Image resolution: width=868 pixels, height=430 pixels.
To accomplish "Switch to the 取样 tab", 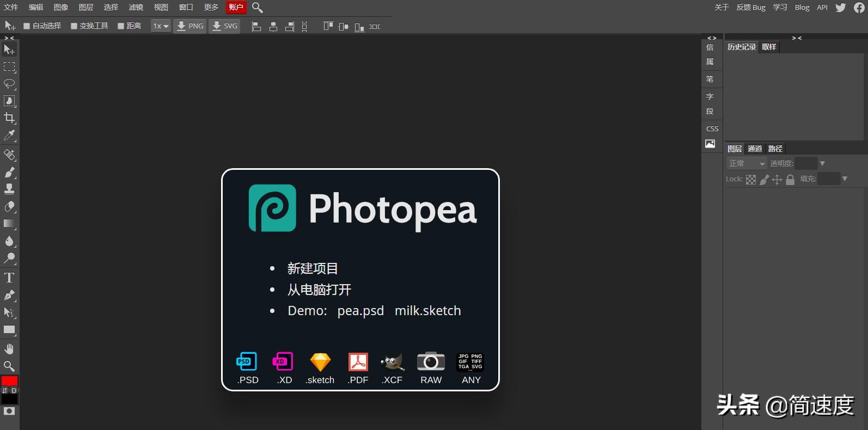I will coord(769,47).
